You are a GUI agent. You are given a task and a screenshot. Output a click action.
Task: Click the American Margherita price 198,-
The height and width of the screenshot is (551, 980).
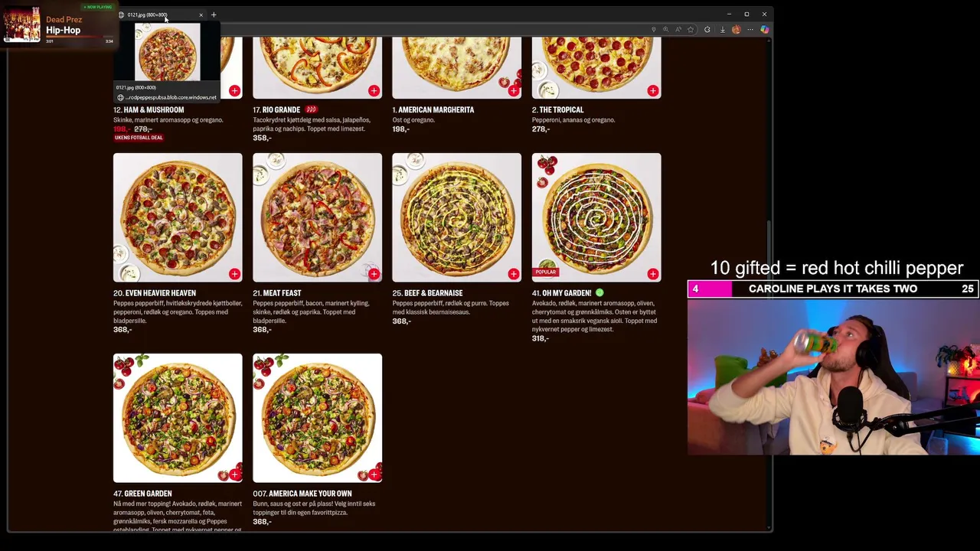(x=400, y=129)
